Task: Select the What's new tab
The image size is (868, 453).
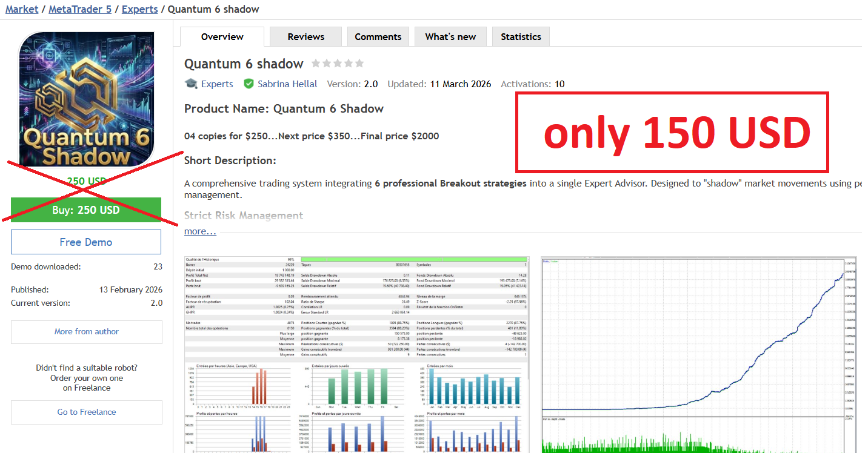Action: (x=450, y=37)
